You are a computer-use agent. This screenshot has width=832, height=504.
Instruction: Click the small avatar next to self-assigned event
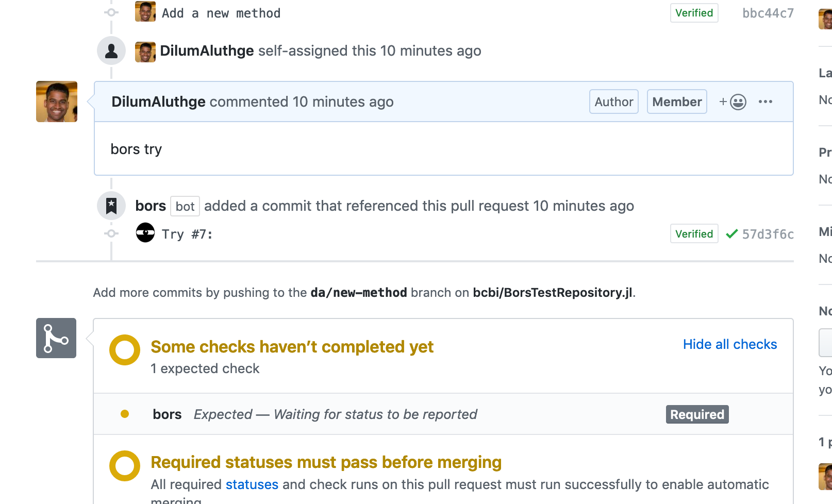145,52
